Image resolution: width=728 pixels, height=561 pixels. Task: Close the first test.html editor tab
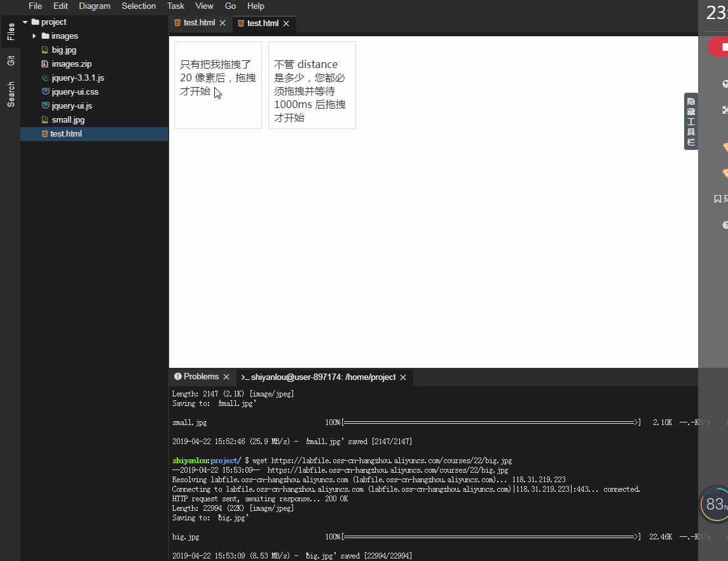[x=223, y=23]
